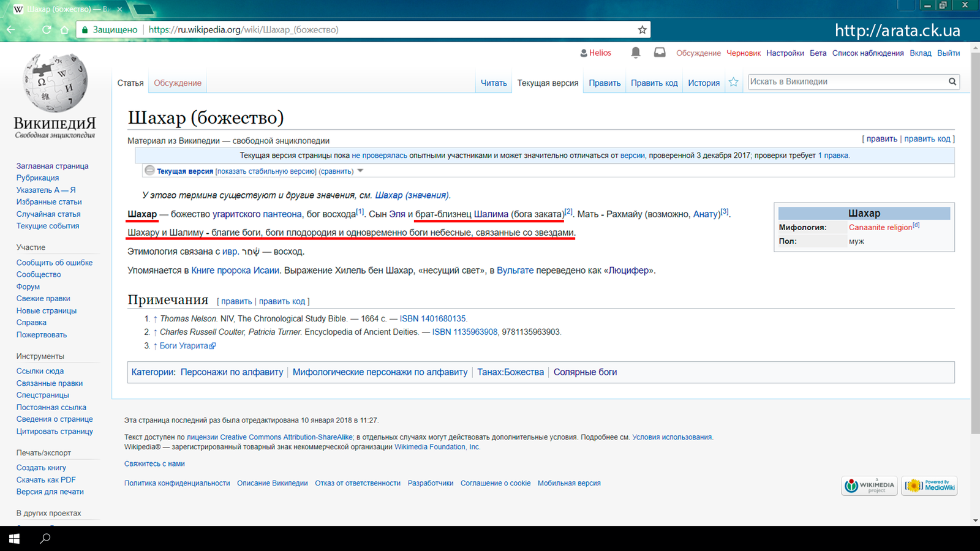Click the Wikipedia globe logo
Screen dimensions: 980x551
pyautogui.click(x=55, y=83)
